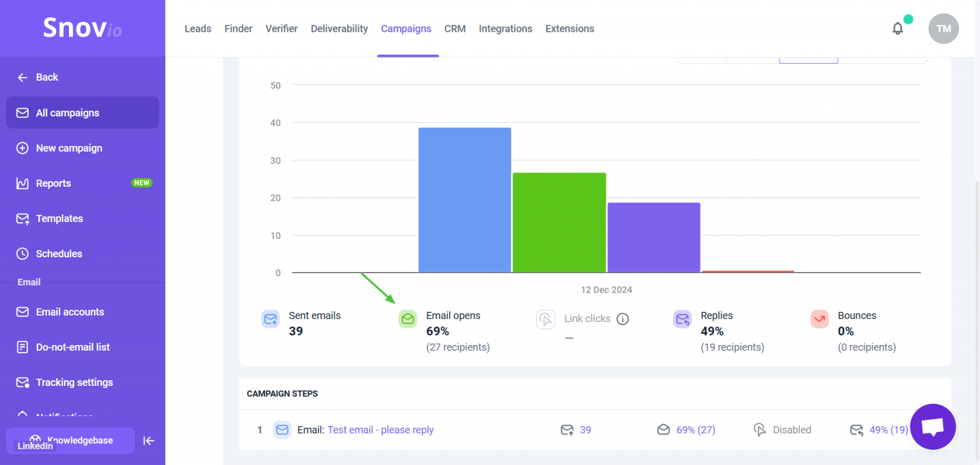Viewport: 980px width, 465px height.
Task: Click the red Bounces icon
Action: [x=820, y=319]
